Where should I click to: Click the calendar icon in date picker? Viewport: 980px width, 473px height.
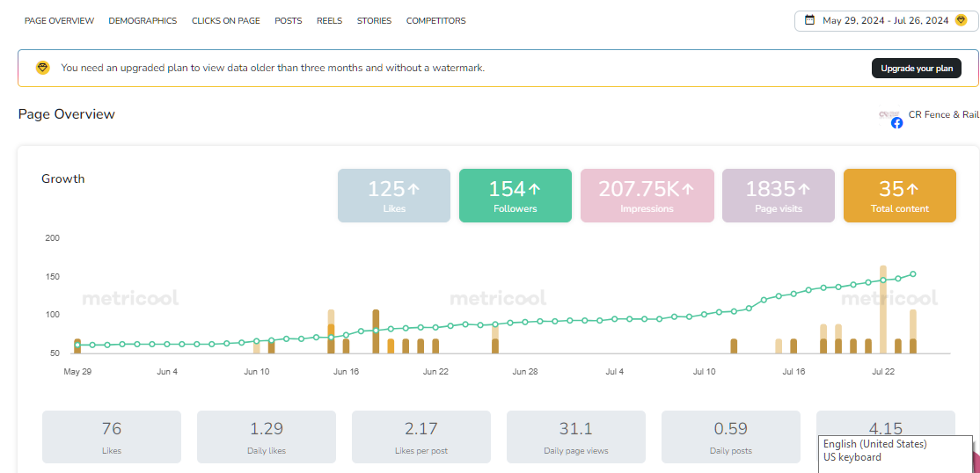coord(809,20)
